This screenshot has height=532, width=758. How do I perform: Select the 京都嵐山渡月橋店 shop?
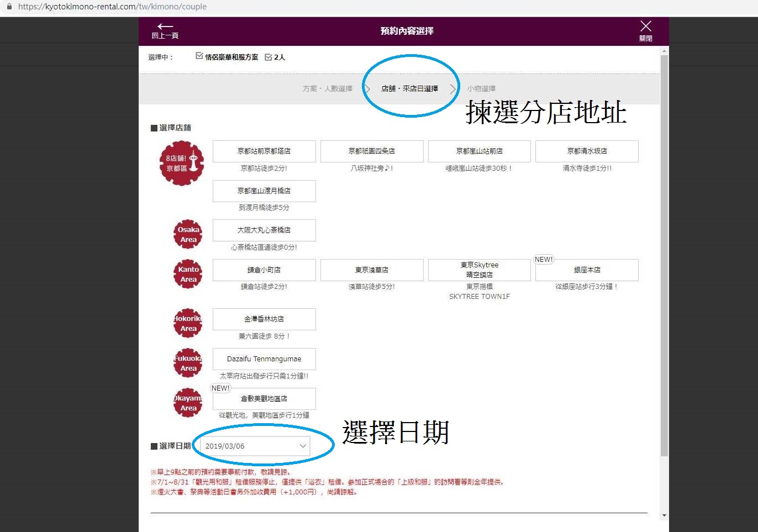264,191
